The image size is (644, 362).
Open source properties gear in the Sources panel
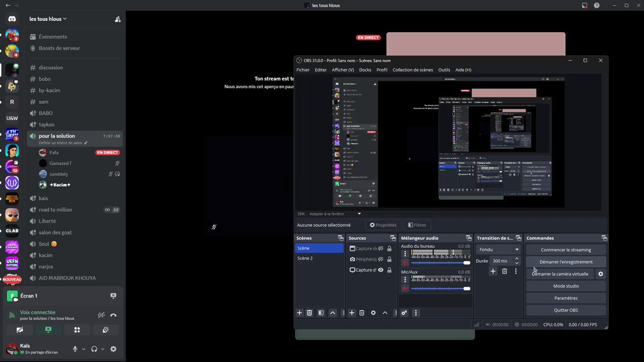pyautogui.click(x=374, y=313)
